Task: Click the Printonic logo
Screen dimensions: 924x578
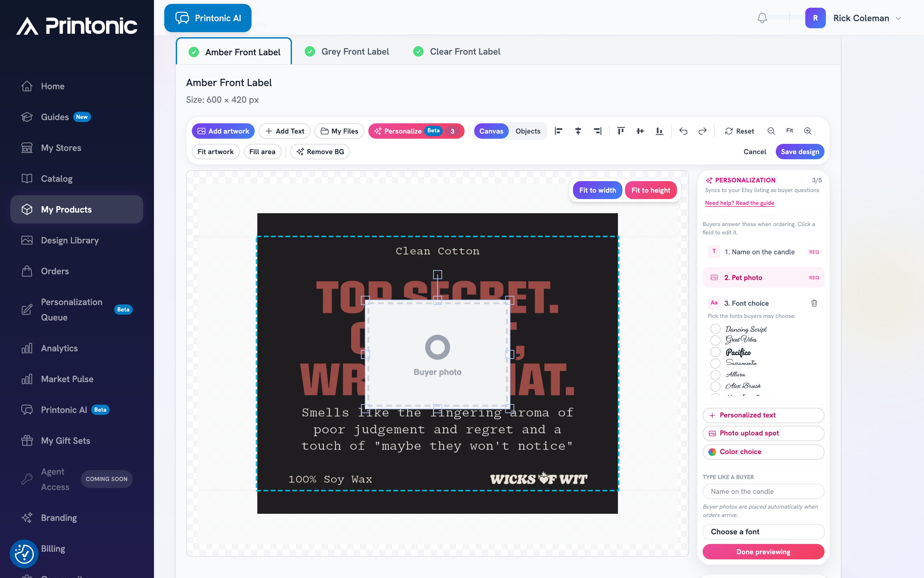Action: click(77, 26)
